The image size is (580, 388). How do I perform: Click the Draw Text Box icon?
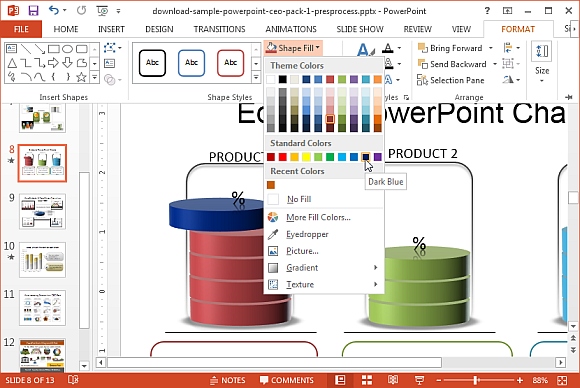[109, 64]
